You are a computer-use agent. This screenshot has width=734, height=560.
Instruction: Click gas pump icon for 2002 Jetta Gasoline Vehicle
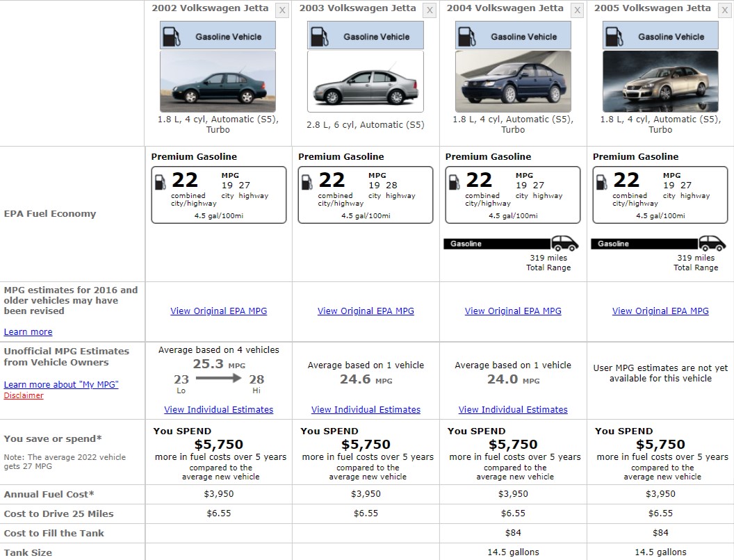click(x=171, y=37)
